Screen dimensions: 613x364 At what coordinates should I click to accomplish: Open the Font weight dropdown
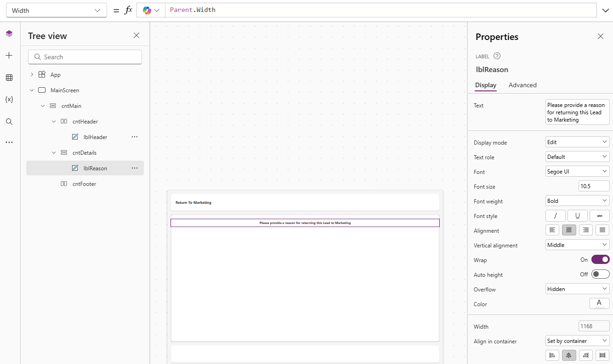point(577,201)
